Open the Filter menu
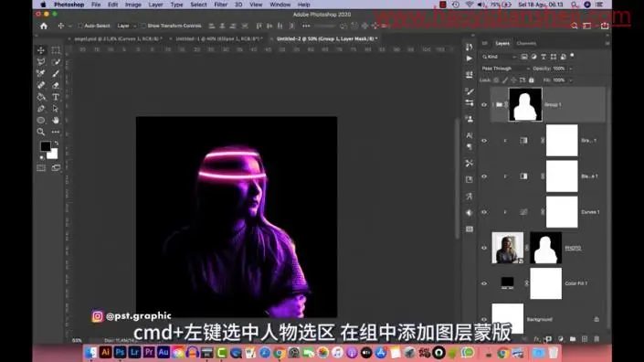This screenshot has height=362, width=644. tap(220, 5)
